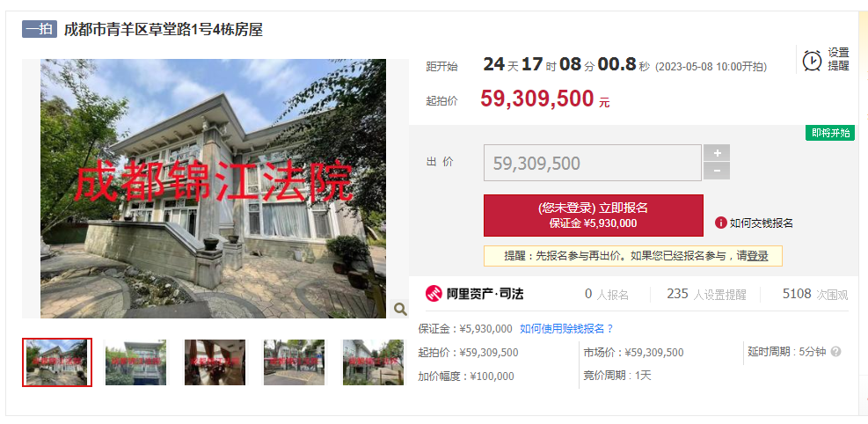Click the 59,309,500 bid input field
This screenshot has width=868, height=424.
click(x=593, y=163)
